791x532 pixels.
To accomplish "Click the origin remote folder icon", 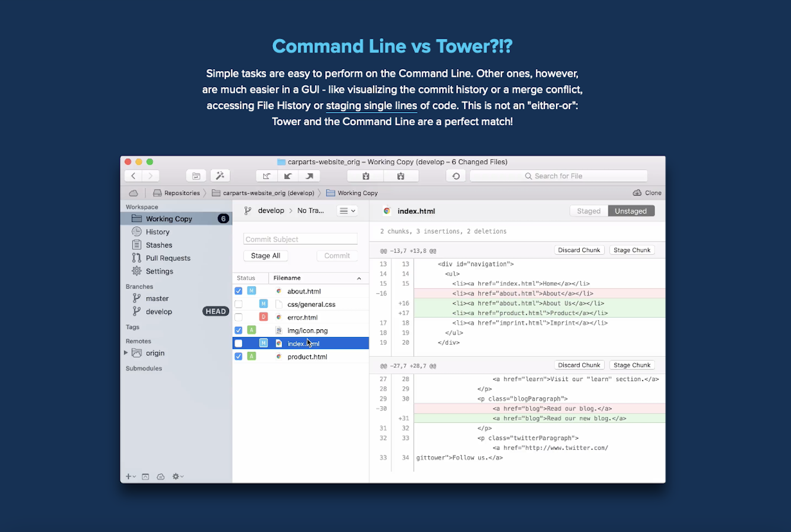I will [137, 353].
